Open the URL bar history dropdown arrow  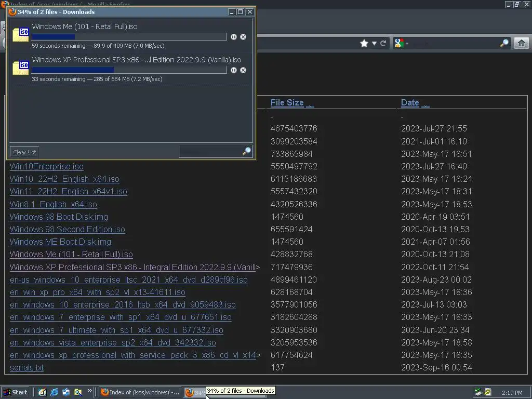[x=374, y=44]
